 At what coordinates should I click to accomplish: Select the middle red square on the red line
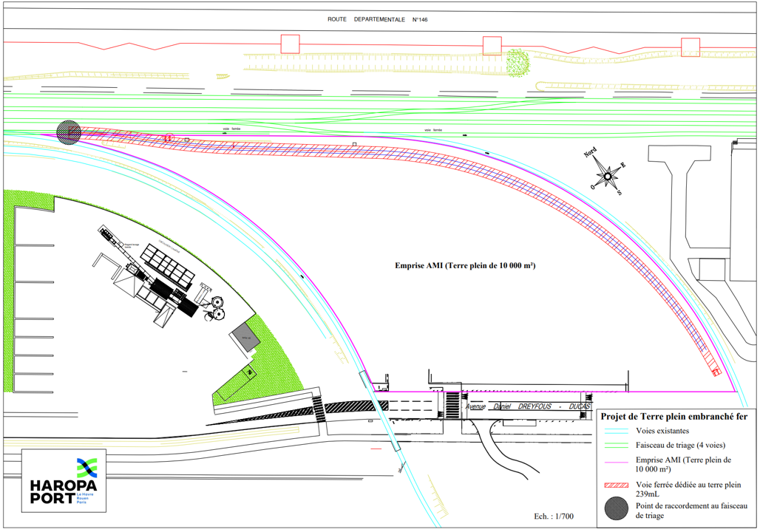(492, 46)
